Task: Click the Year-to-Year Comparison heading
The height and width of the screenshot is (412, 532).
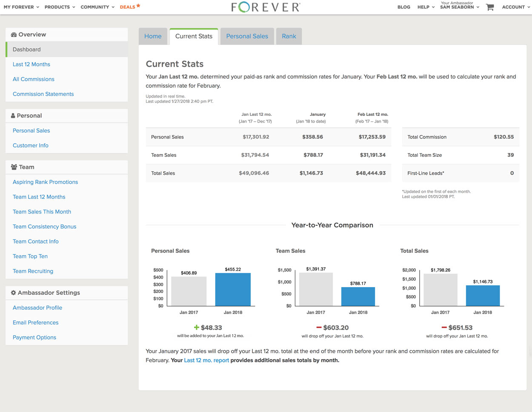Action: click(332, 225)
